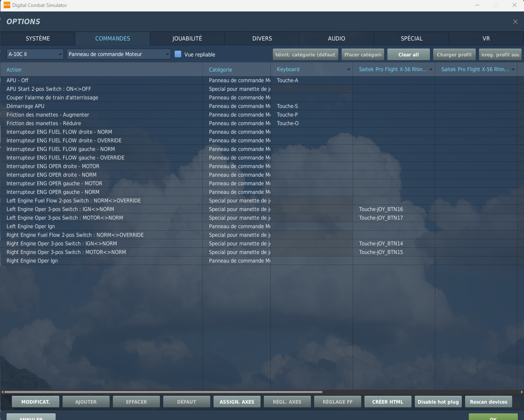Image resolution: width=524 pixels, height=420 pixels.
Task: Close the Options panel with orange X
Action: point(515,22)
